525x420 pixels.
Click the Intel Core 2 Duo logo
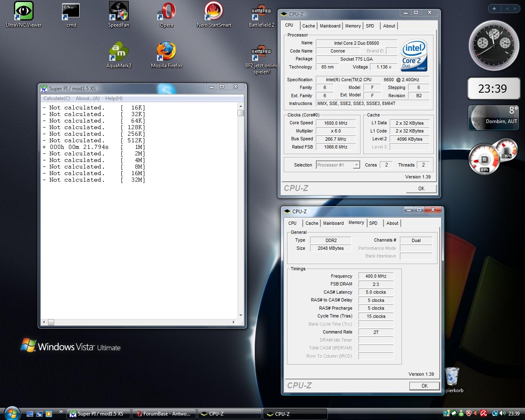(414, 55)
